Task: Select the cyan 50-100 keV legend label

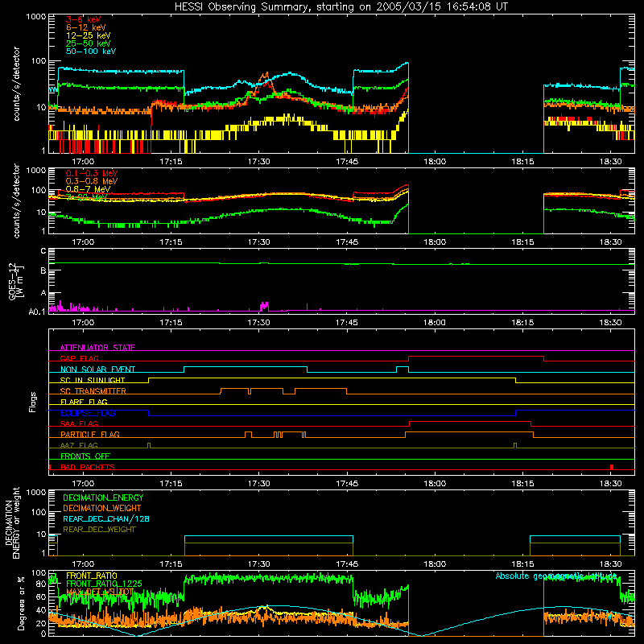Action: pos(91,52)
